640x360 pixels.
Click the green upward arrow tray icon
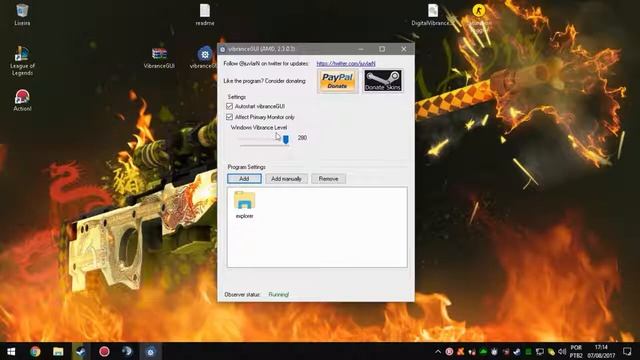tap(483, 351)
